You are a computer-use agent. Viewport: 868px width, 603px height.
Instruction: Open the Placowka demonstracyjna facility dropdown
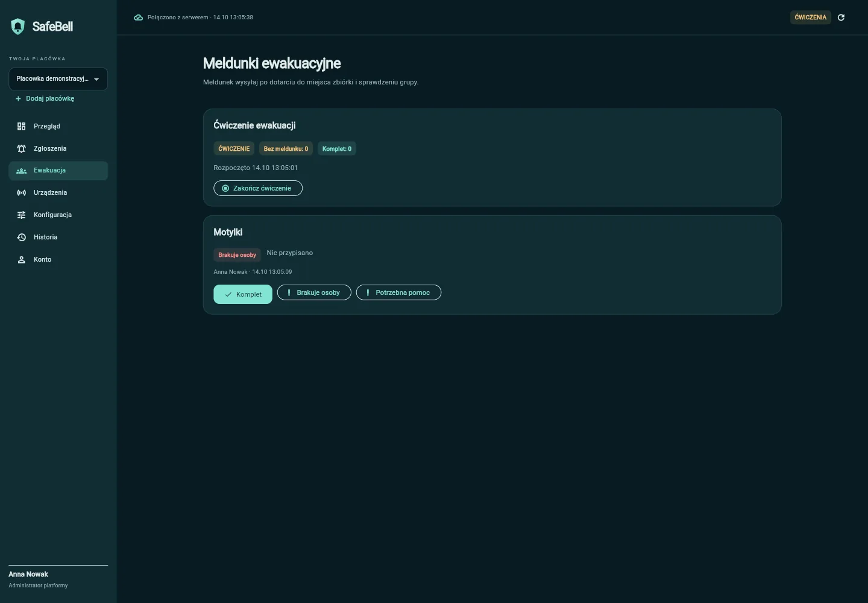58,79
